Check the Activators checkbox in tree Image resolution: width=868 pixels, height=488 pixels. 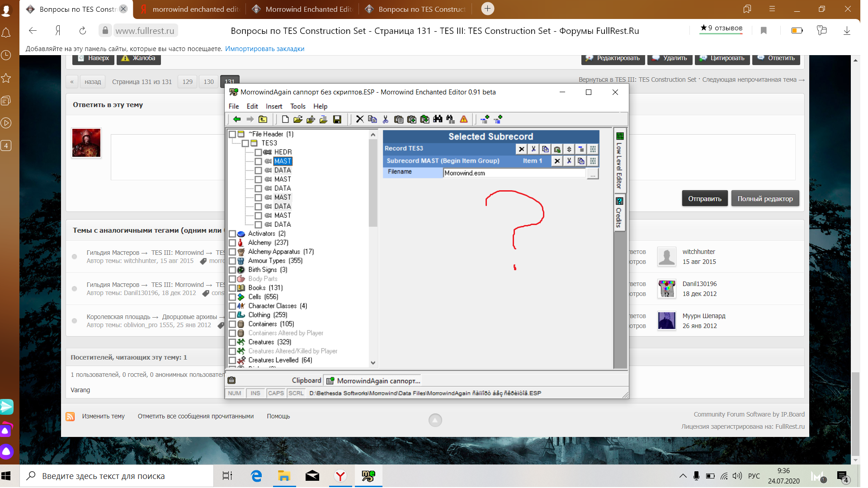(232, 234)
